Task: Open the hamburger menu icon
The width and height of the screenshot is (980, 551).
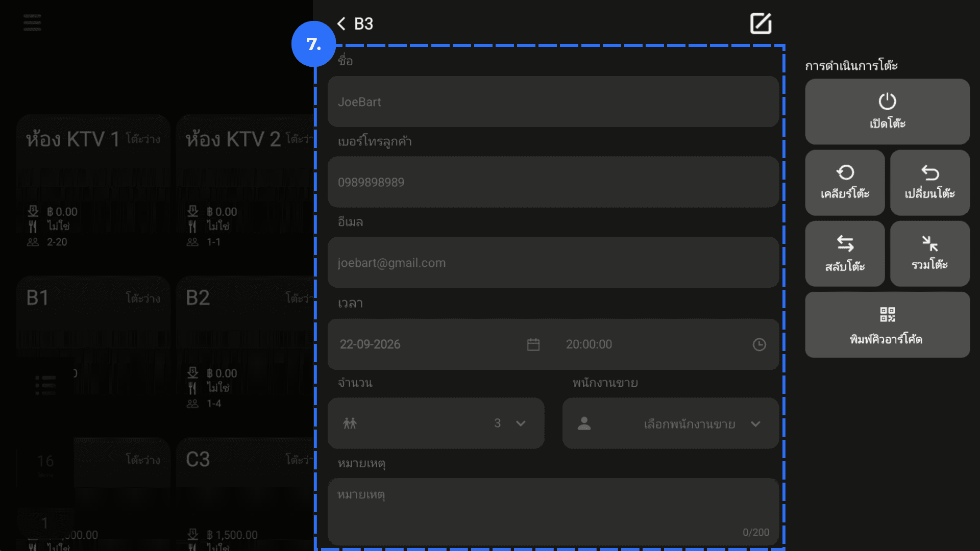Action: tap(32, 22)
